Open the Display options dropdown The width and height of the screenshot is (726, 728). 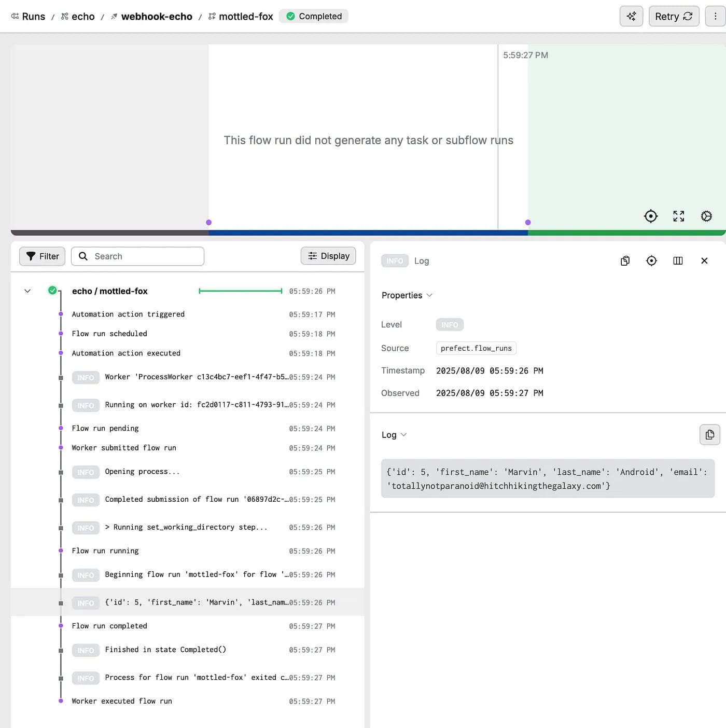click(328, 256)
